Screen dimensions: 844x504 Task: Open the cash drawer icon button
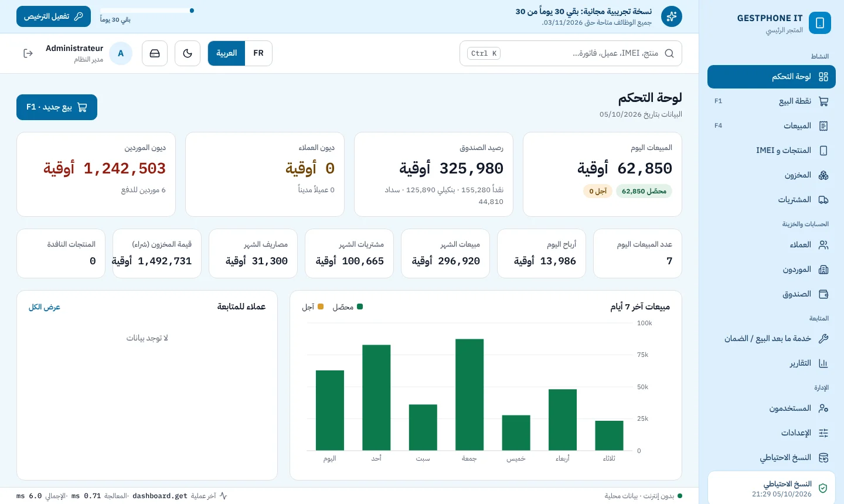[155, 53]
